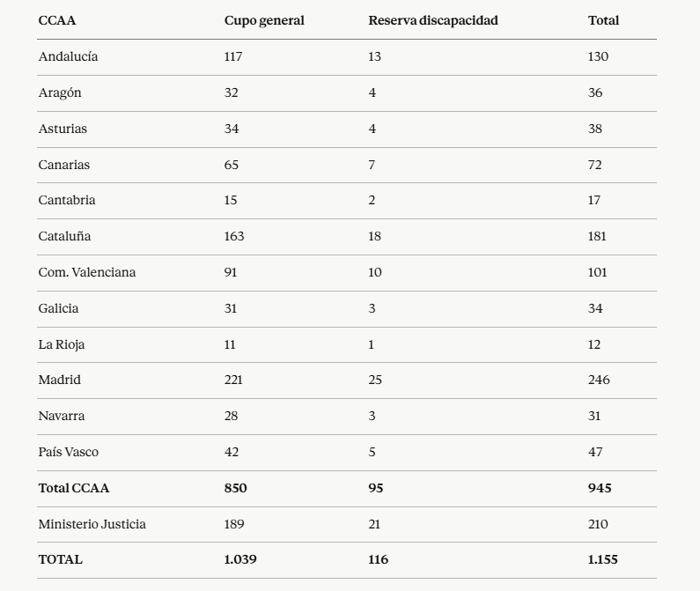Click the Asturias row name

click(63, 129)
